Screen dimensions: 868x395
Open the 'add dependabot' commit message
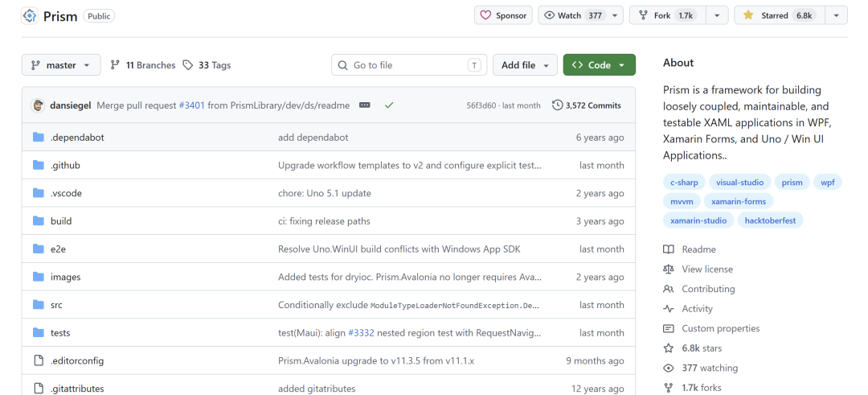[x=313, y=138]
